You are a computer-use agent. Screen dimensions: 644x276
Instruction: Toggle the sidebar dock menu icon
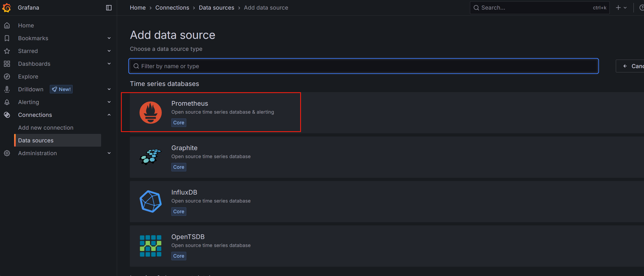pyautogui.click(x=109, y=8)
